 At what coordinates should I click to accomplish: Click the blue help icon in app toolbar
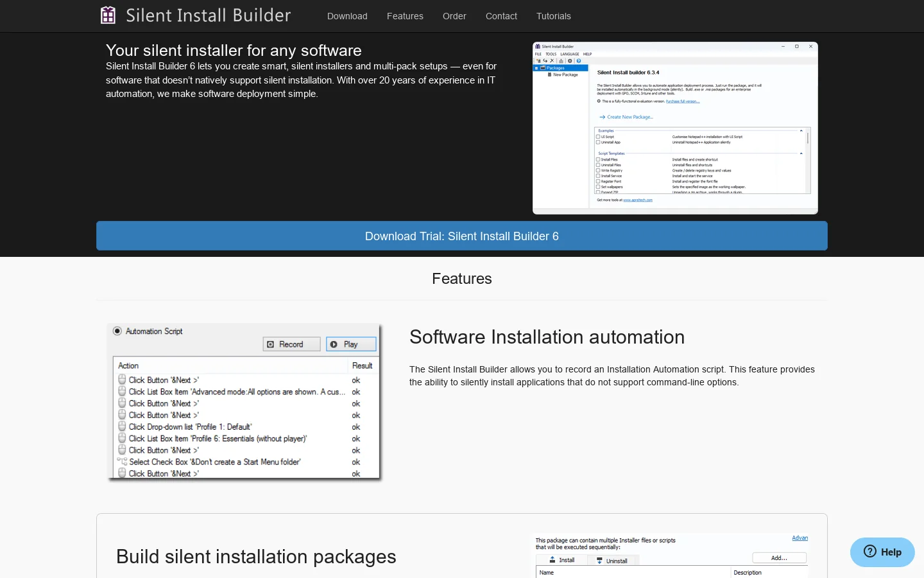(x=579, y=61)
